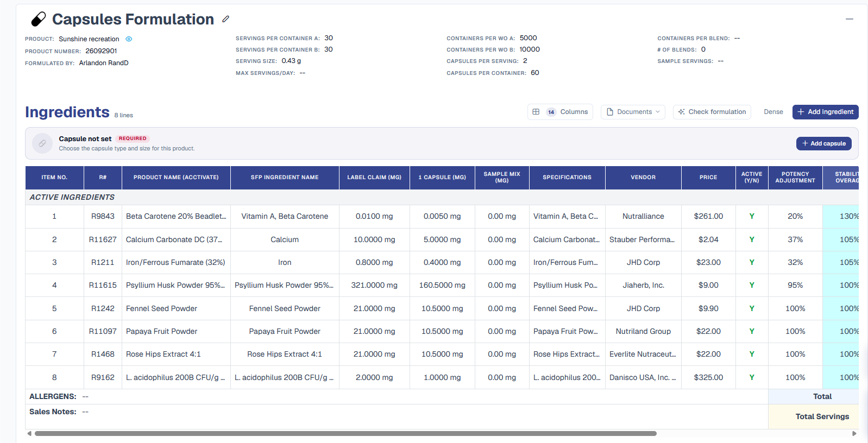Open the Documents dropdown

(x=633, y=112)
